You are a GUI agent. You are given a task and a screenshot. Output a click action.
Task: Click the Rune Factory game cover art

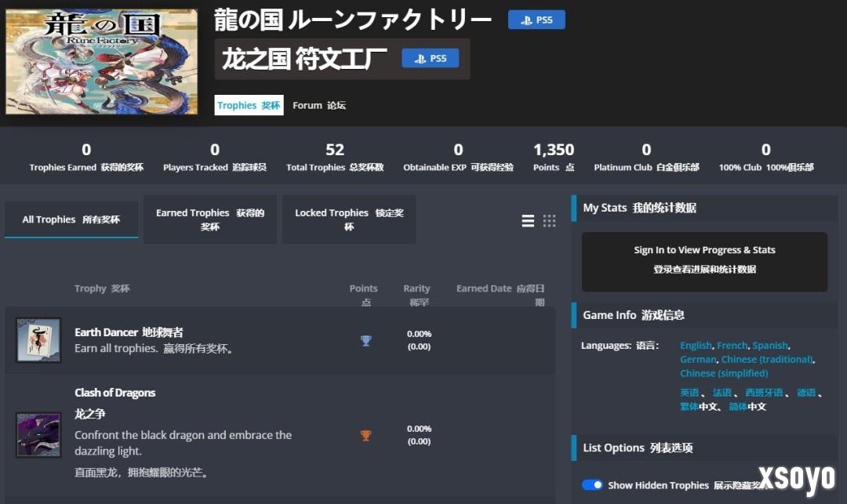tap(101, 60)
